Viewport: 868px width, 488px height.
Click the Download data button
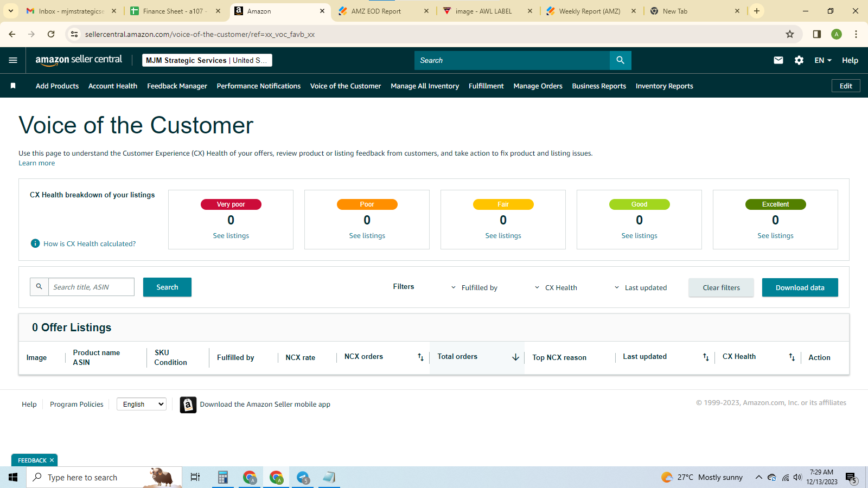click(800, 287)
